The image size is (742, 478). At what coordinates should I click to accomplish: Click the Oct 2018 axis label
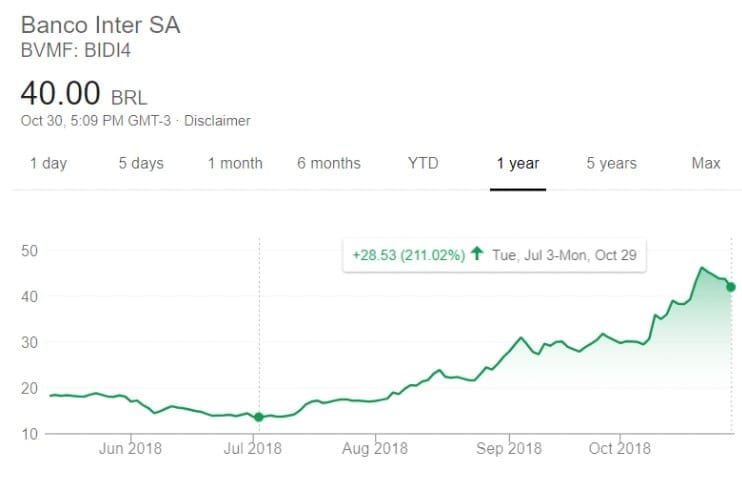click(x=619, y=448)
